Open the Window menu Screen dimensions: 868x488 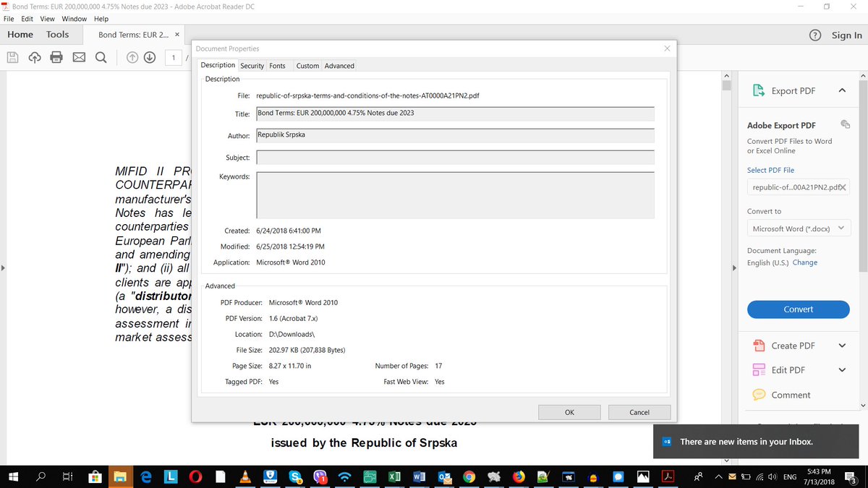point(75,19)
